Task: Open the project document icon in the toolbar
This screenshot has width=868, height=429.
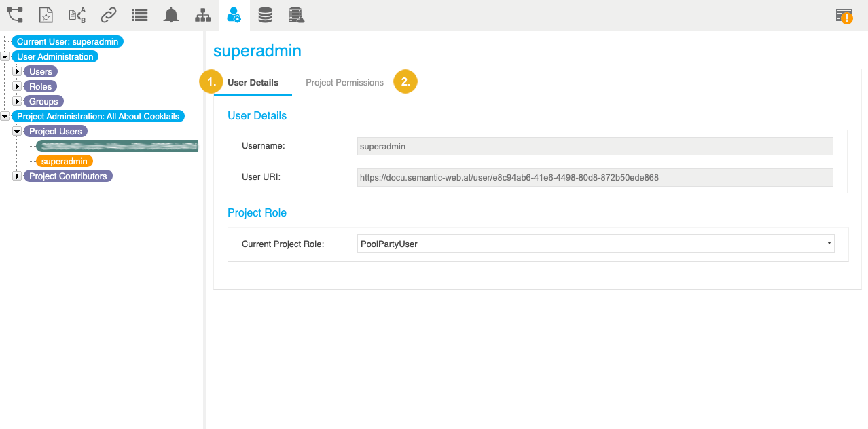Action: tap(46, 14)
